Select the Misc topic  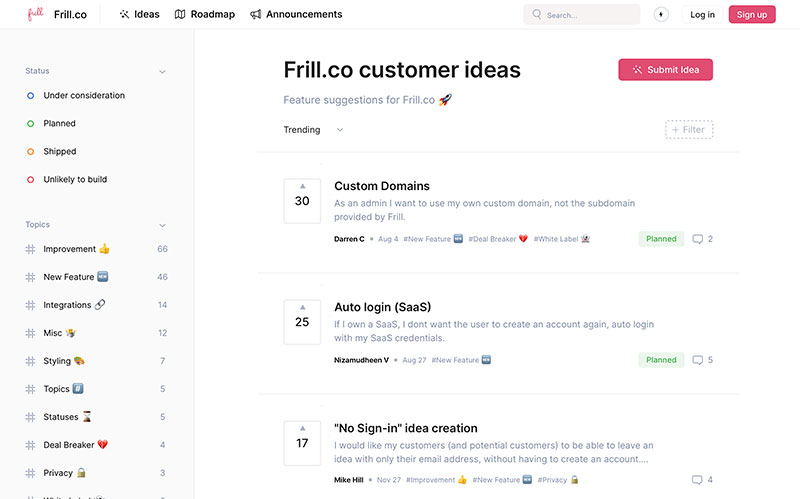point(96,333)
